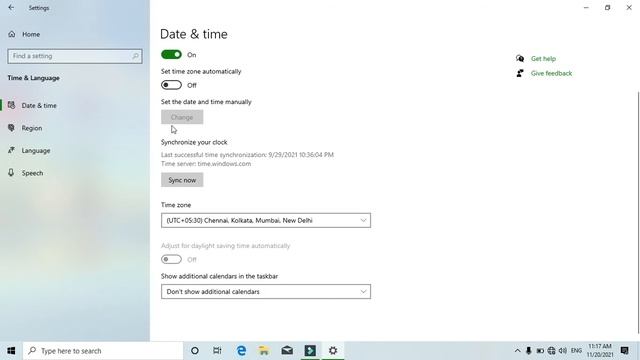This screenshot has width=640, height=360.
Task: Click the microphone tray icon
Action: click(529, 351)
